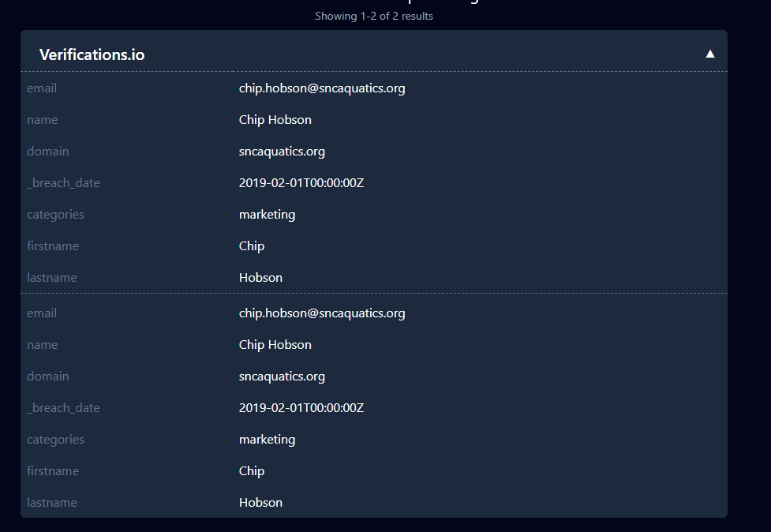Click the first record's firstname value Chip

tap(252, 246)
